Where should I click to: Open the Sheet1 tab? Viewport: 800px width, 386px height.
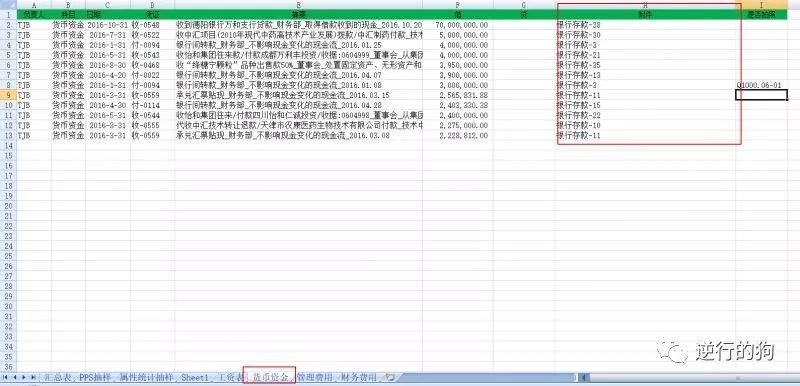click(195, 377)
